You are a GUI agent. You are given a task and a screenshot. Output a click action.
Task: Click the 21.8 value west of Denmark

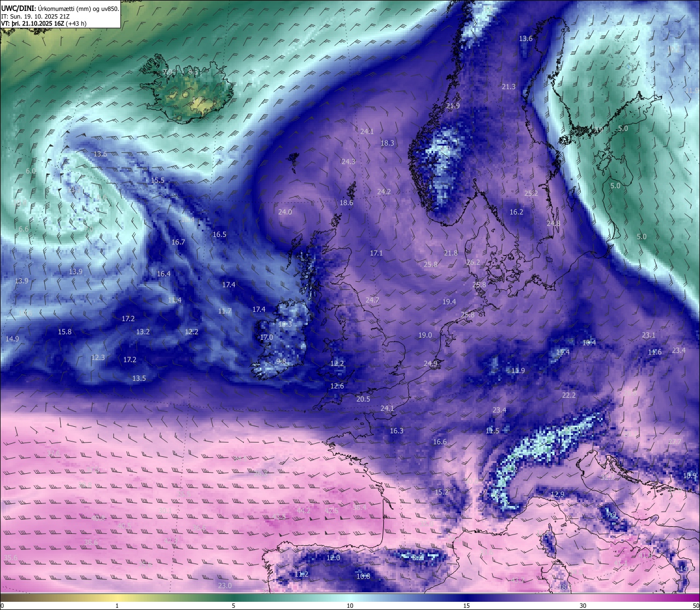[451, 253]
